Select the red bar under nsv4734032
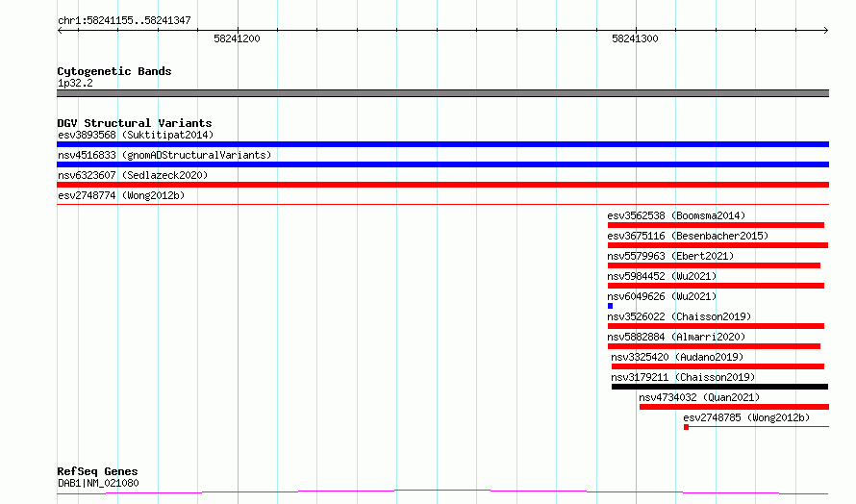The width and height of the screenshot is (856, 504). pyautogui.click(x=734, y=407)
